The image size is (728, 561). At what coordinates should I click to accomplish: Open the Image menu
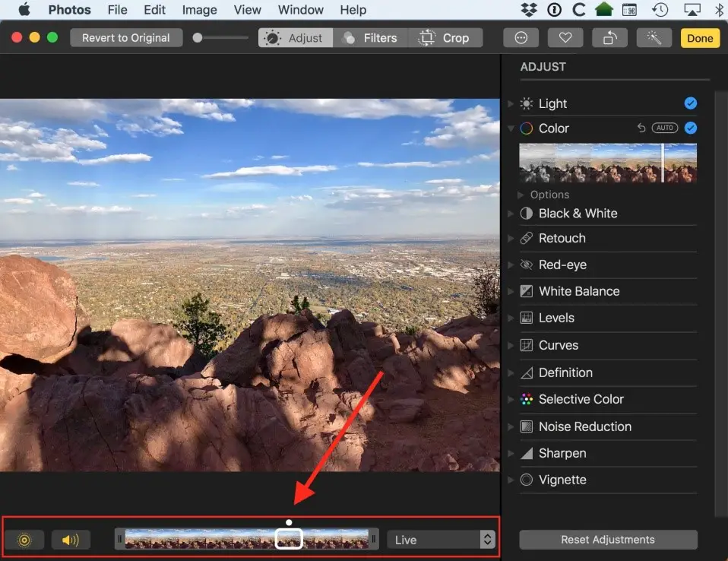coord(199,10)
